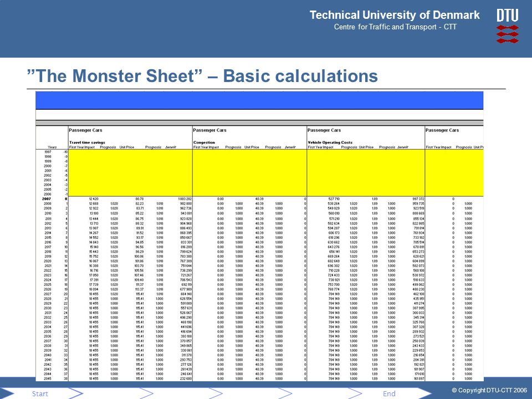The height and width of the screenshot is (399, 532).
Task: Click the Years column header
Action: pyautogui.click(x=52, y=147)
